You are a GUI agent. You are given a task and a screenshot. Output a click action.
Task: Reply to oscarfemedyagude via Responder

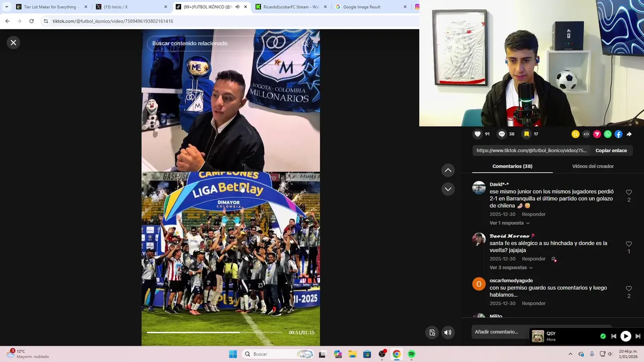(533, 304)
